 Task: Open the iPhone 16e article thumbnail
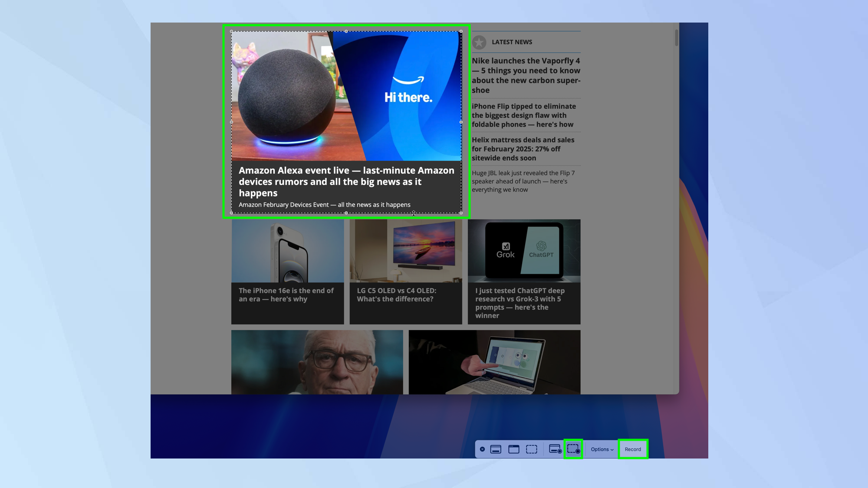[x=287, y=252]
